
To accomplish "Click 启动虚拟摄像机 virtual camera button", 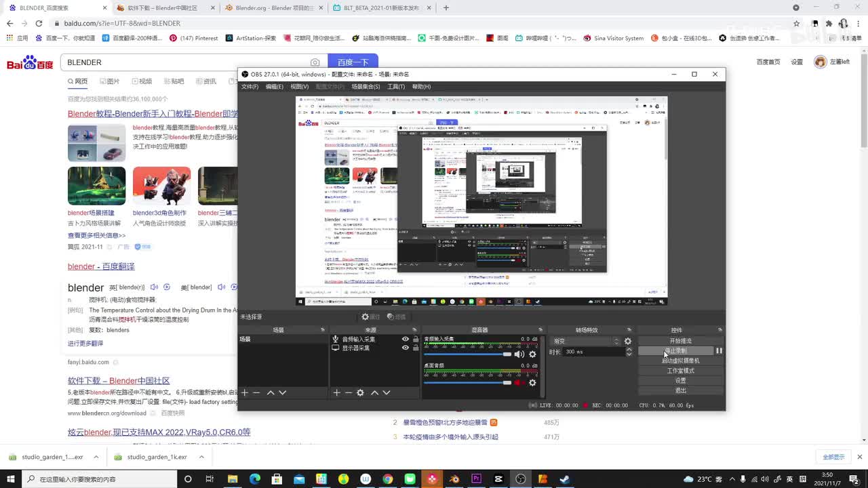I will pos(681,361).
